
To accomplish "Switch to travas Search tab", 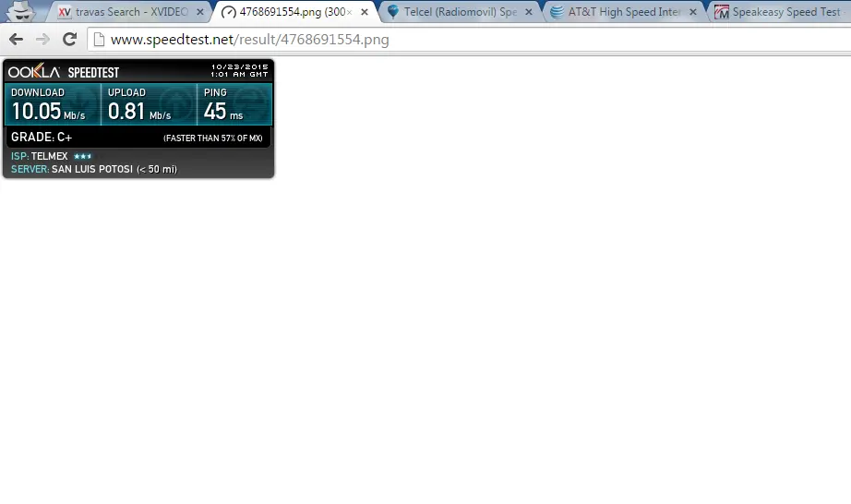I will coord(128,12).
